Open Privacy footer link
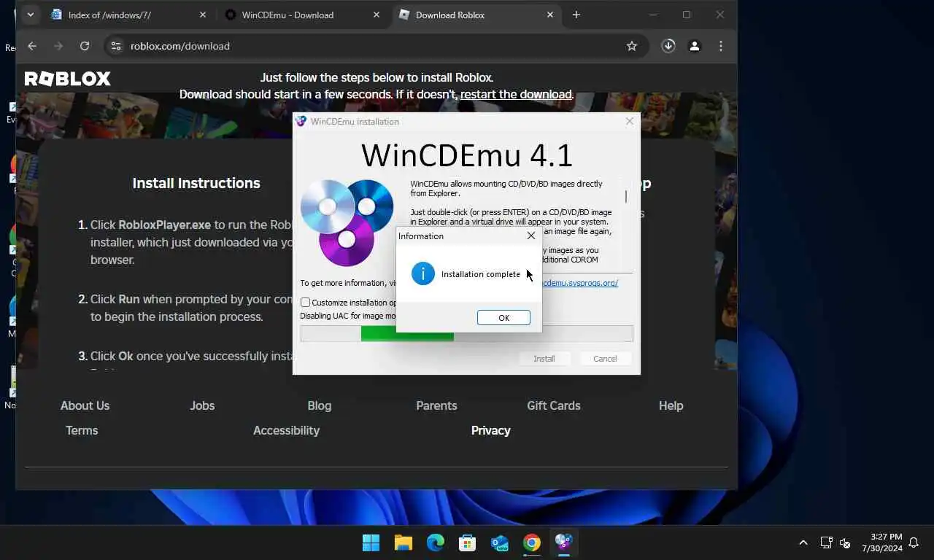This screenshot has height=560, width=934. 490,430
